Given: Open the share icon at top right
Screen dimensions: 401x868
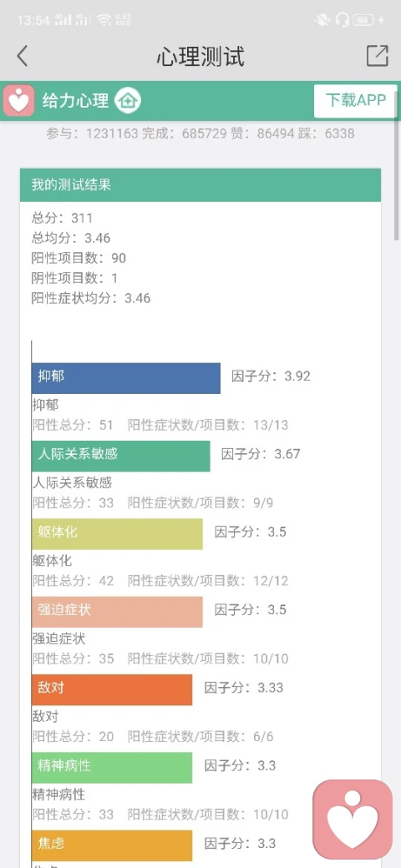Looking at the screenshot, I should point(377,56).
